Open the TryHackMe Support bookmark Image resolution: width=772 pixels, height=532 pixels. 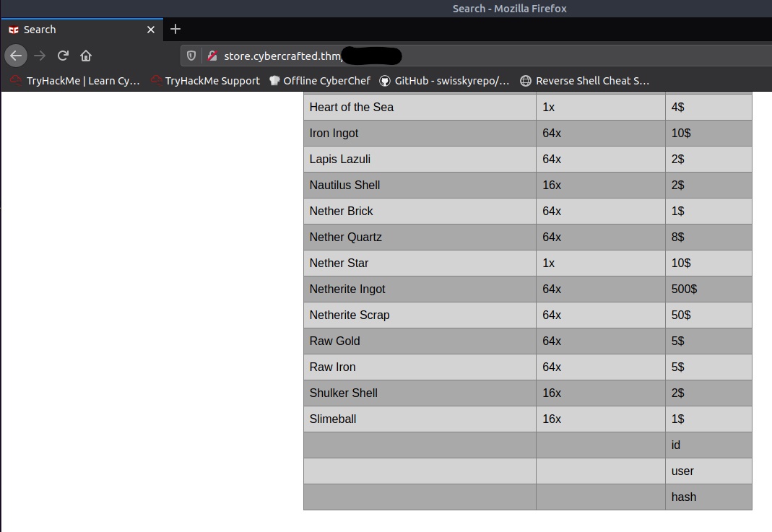[205, 81]
